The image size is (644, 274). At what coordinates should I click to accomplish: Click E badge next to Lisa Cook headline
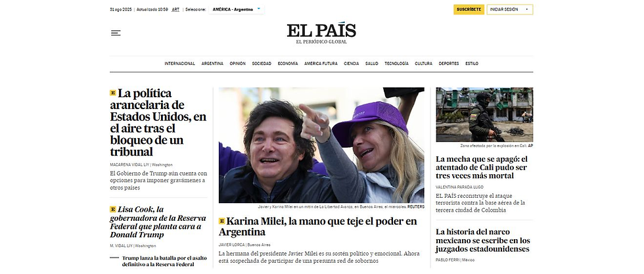pos(113,209)
